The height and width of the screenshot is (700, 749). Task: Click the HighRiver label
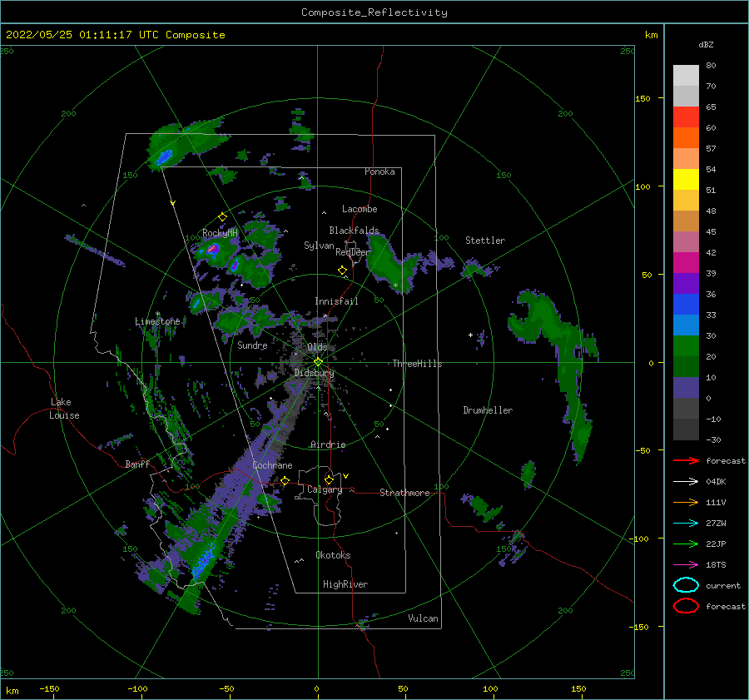coord(345,584)
